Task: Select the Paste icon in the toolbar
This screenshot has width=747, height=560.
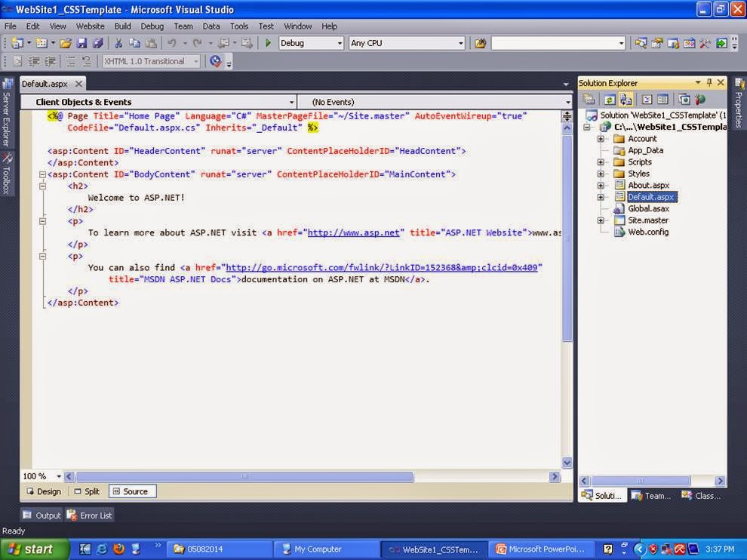Action: click(x=151, y=43)
